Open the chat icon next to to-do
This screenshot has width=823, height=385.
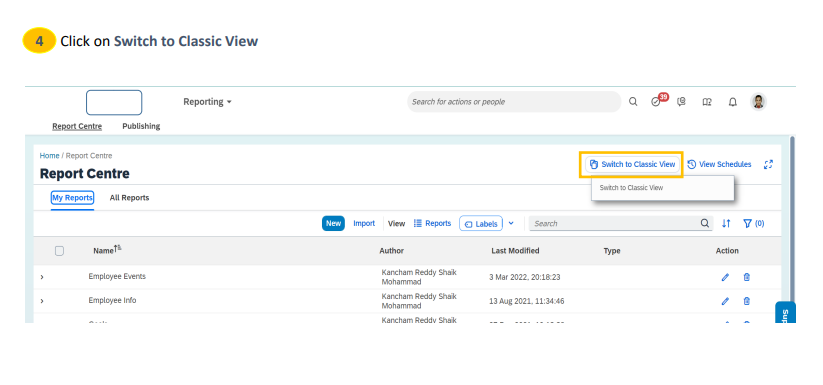click(681, 102)
